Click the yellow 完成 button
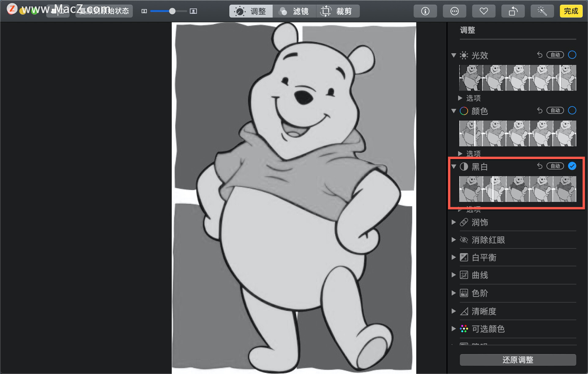 [571, 11]
